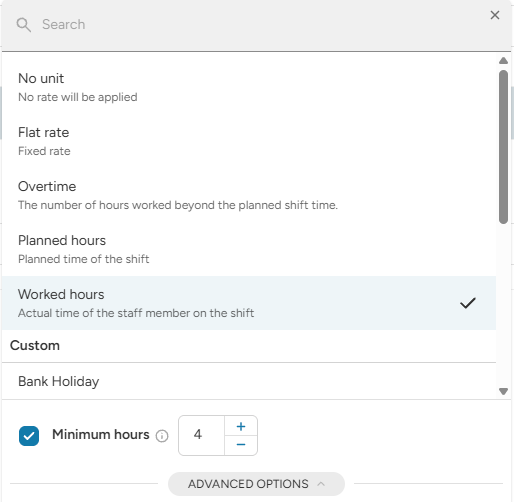Select the Planned hours option
Screen dimensions: 514x502
pyautogui.click(x=249, y=249)
